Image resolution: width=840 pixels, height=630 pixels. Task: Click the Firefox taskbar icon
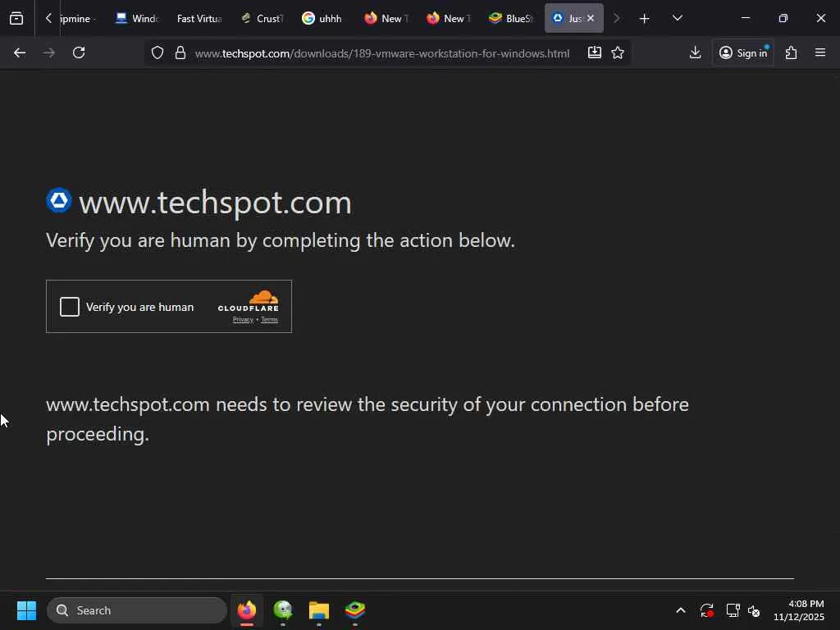tap(247, 610)
